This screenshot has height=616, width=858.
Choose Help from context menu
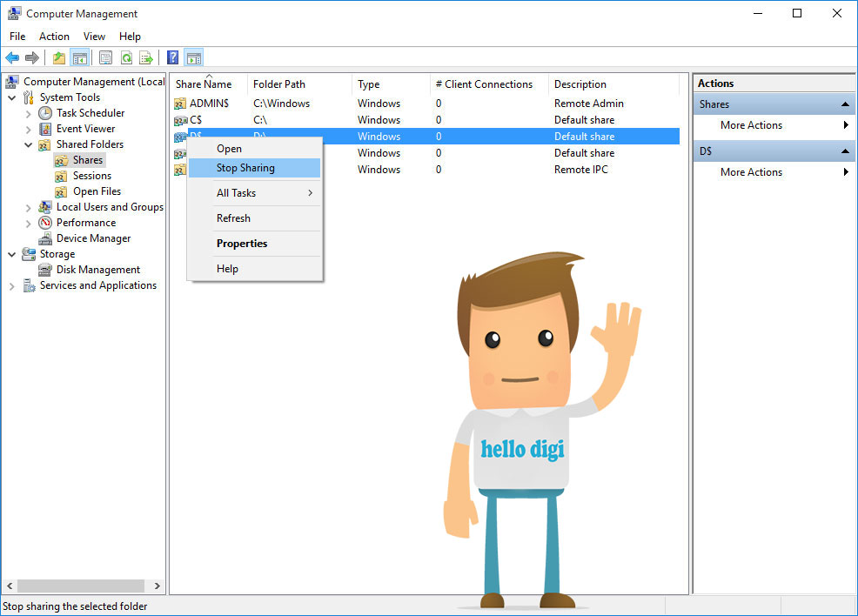click(254, 269)
